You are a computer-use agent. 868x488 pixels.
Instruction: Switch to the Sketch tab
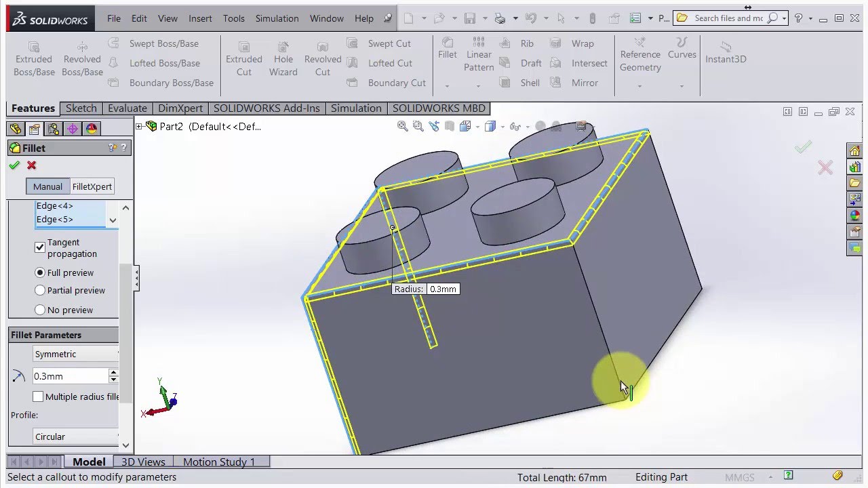pyautogui.click(x=81, y=108)
